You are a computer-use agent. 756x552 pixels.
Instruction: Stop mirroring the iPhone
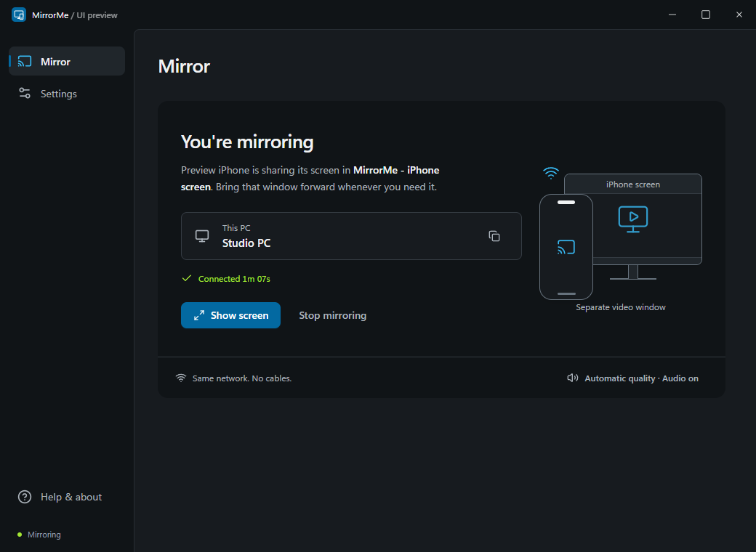click(x=333, y=315)
